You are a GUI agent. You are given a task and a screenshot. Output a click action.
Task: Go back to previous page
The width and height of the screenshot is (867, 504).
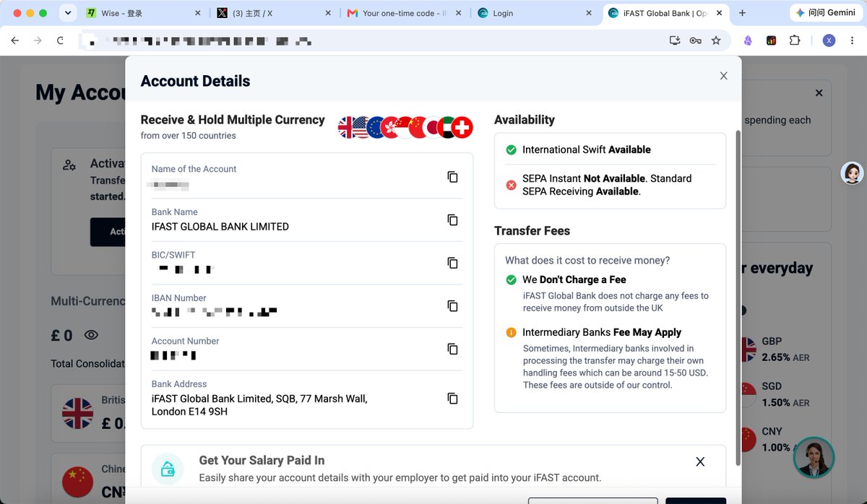tap(14, 40)
